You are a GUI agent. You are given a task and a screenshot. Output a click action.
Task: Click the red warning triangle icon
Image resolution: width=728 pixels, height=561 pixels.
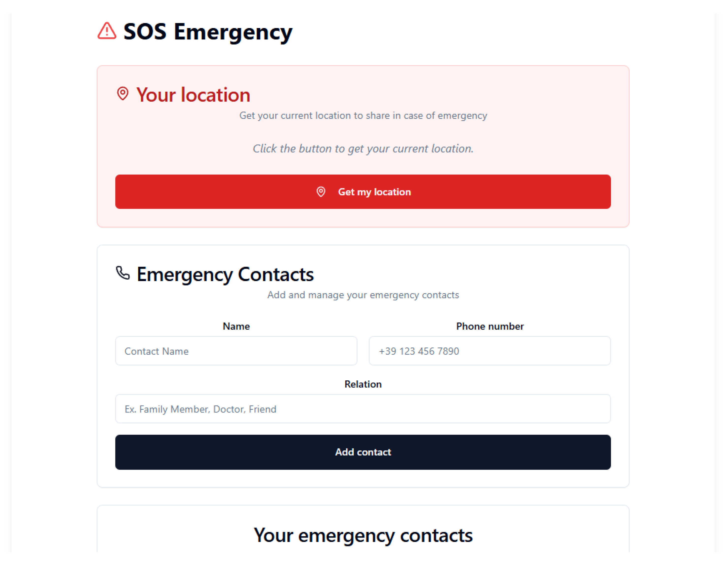(107, 31)
